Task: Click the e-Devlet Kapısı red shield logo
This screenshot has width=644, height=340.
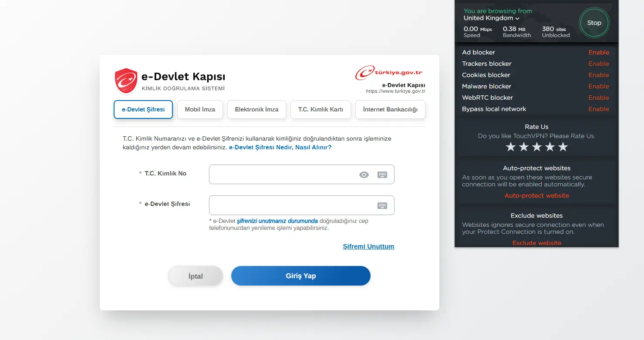Action: coord(126,81)
